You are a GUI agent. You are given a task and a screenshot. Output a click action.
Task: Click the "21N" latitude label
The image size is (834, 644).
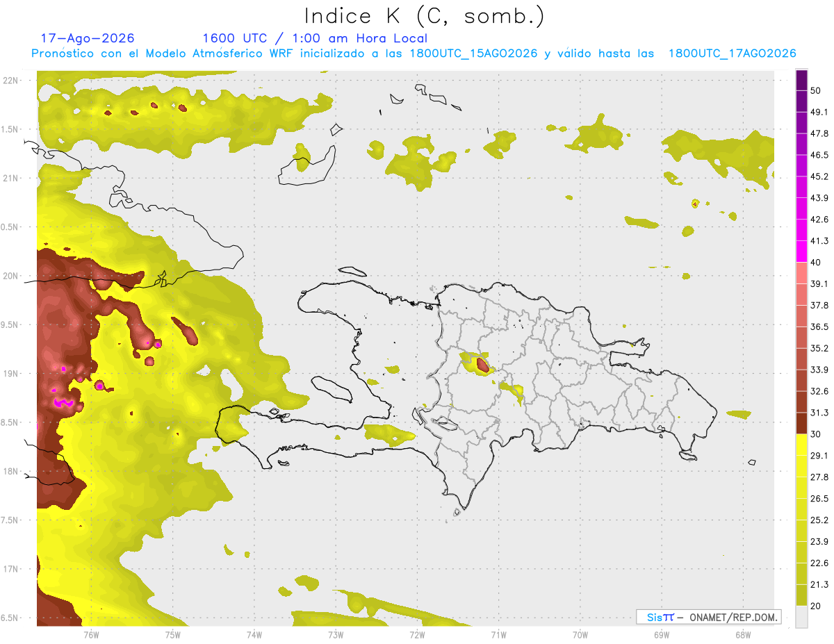(10, 178)
